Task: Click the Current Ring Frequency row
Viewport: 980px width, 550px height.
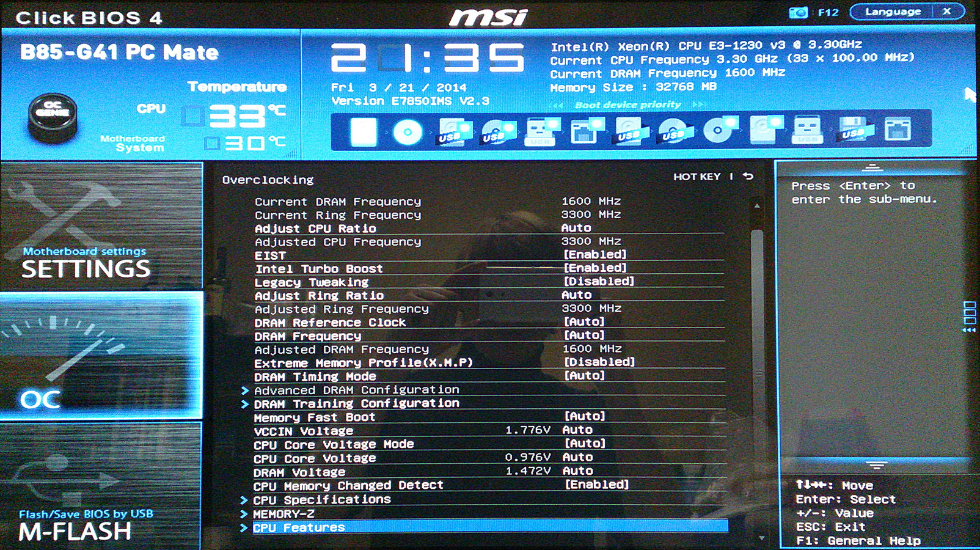Action: (x=489, y=215)
